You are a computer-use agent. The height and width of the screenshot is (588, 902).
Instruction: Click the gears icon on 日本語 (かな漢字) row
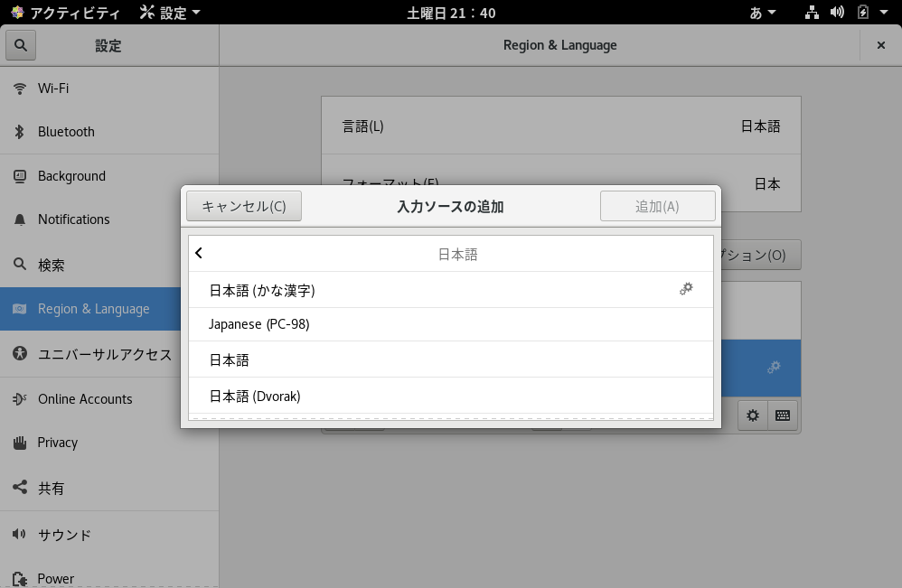click(x=686, y=288)
